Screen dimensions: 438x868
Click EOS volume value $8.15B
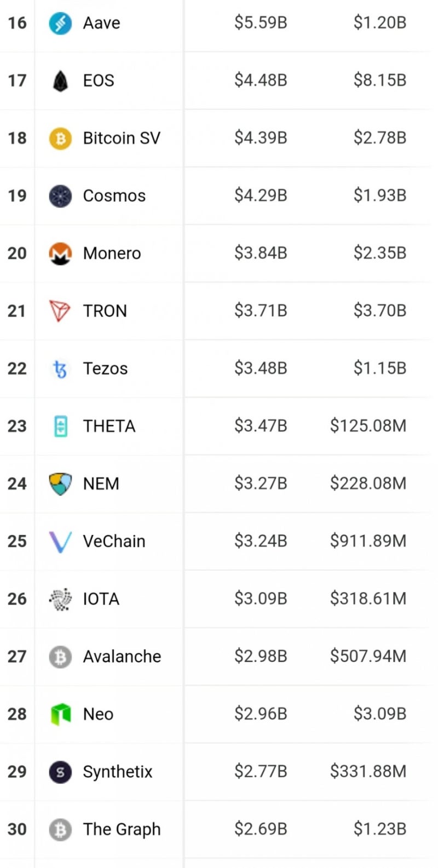379,81
